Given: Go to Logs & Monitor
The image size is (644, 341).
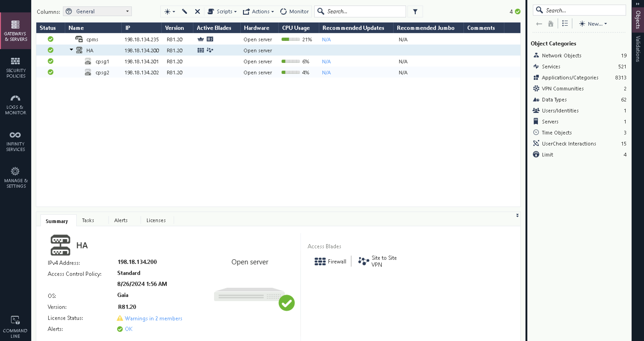Looking at the screenshot, I should pos(15,104).
